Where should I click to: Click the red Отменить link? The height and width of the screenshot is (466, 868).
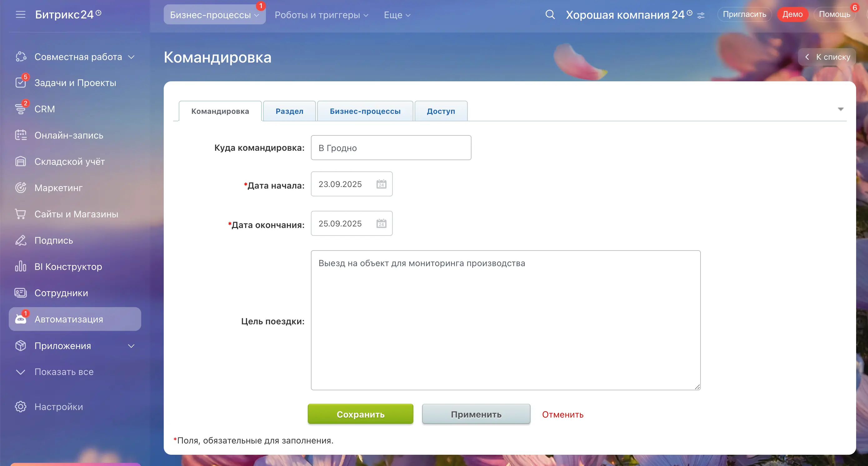[562, 414]
